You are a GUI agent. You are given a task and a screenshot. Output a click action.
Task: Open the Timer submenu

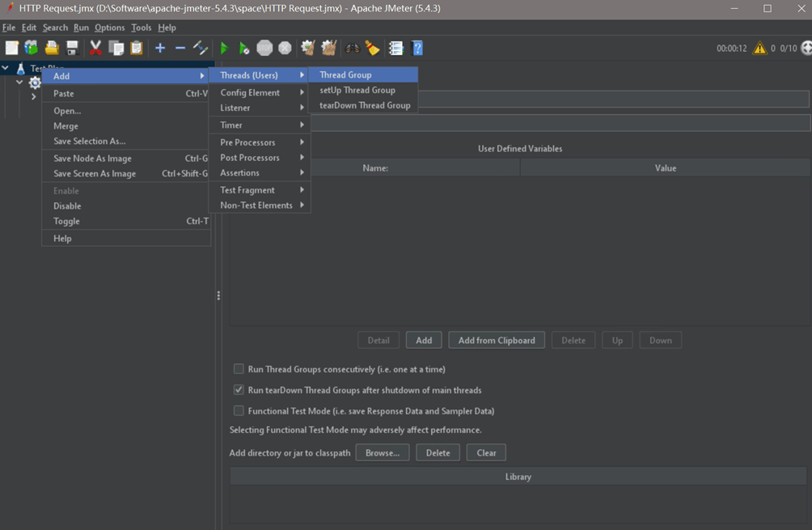click(260, 125)
